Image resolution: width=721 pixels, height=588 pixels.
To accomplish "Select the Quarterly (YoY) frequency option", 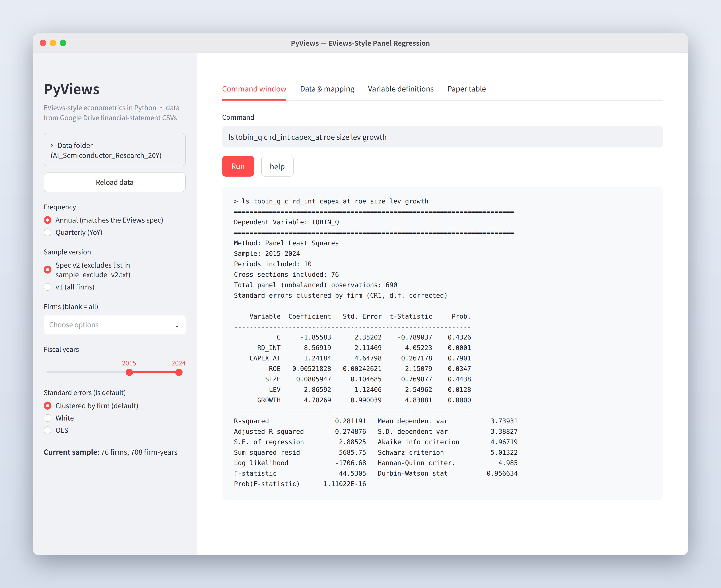I will tap(47, 232).
